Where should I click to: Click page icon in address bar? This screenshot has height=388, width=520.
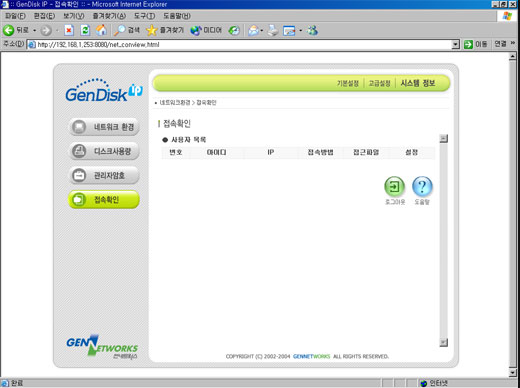32,44
